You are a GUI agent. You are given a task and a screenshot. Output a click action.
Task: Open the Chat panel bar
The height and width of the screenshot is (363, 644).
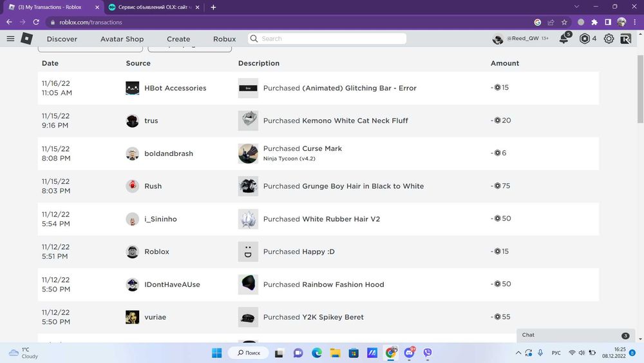tap(576, 335)
